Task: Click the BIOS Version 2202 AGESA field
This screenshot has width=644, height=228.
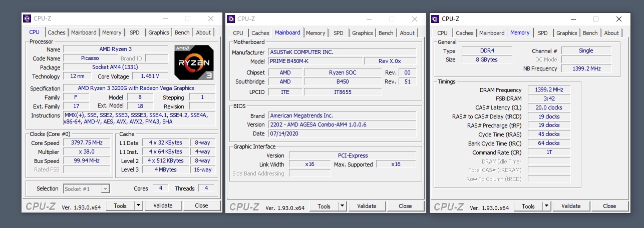Action: point(342,124)
